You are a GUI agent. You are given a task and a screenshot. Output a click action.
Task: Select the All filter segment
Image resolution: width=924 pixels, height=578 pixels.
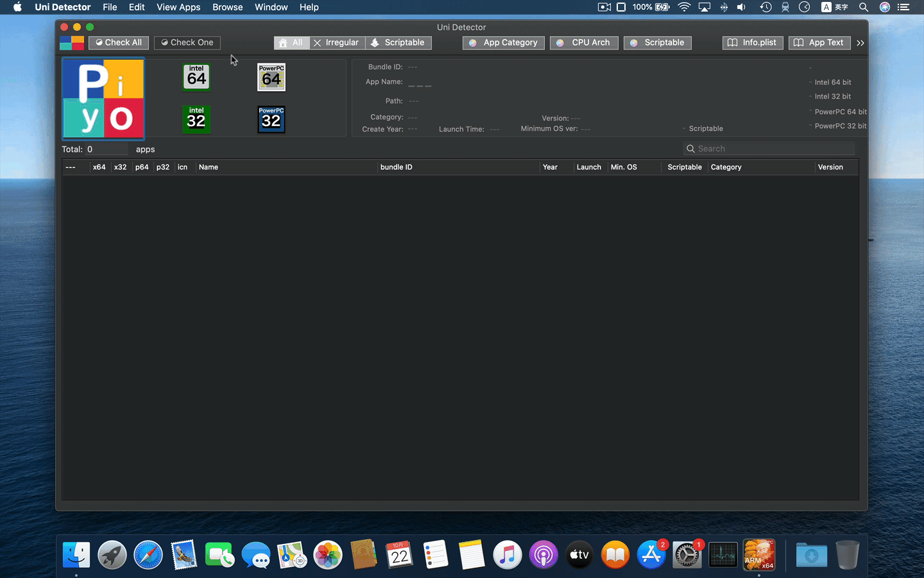pos(292,42)
